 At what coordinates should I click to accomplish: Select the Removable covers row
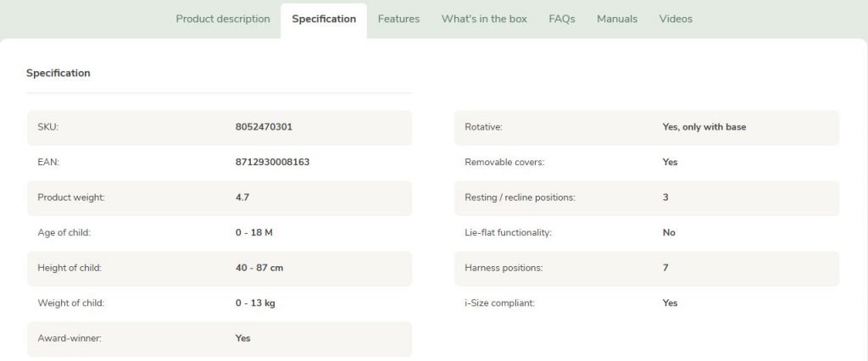coord(647,162)
